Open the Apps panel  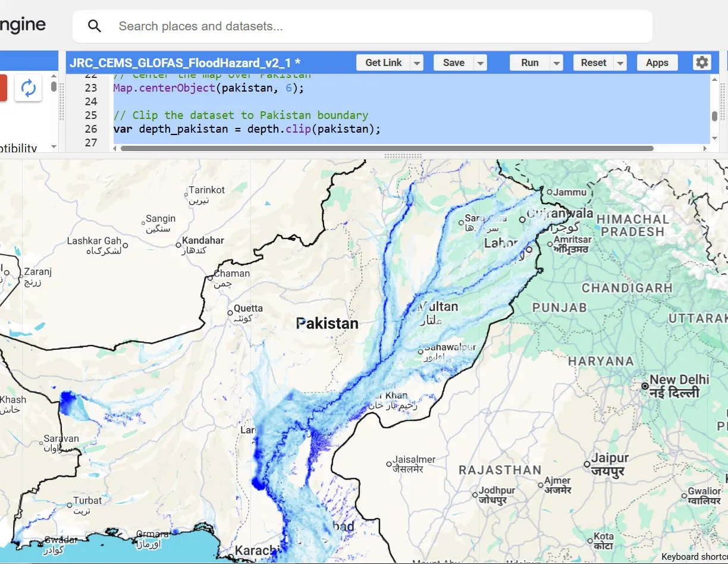(657, 62)
